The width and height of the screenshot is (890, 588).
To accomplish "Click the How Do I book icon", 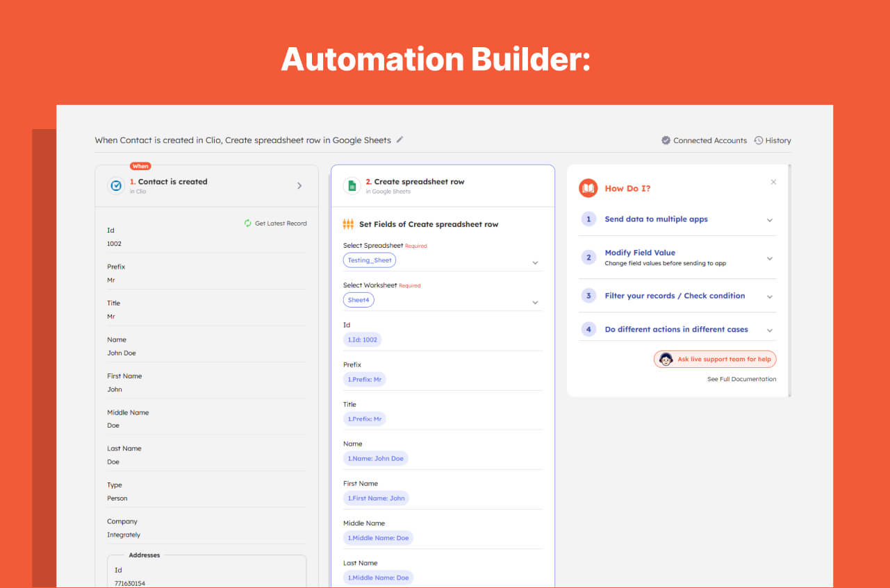I will tap(588, 188).
